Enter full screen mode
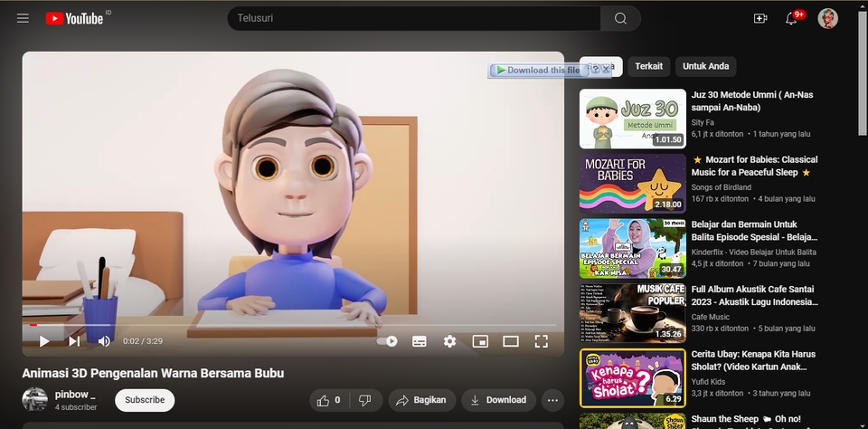 tap(541, 341)
